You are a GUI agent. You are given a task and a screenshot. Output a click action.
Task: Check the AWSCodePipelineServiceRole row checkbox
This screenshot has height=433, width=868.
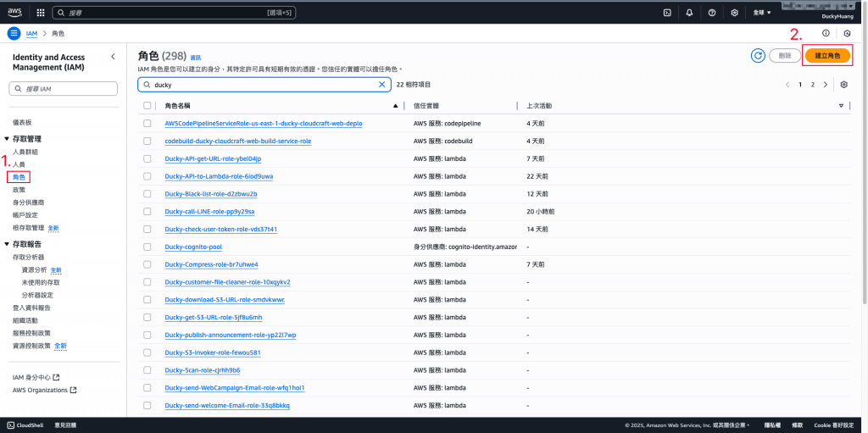coord(147,124)
